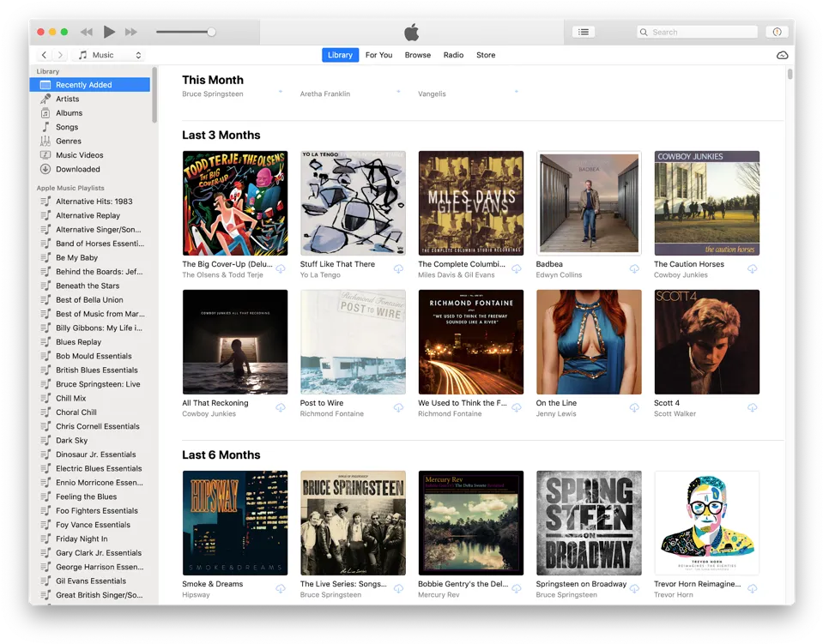Download Trevor Horn Reimagines cloud icon
This screenshot has height=644, width=823.
[752, 589]
